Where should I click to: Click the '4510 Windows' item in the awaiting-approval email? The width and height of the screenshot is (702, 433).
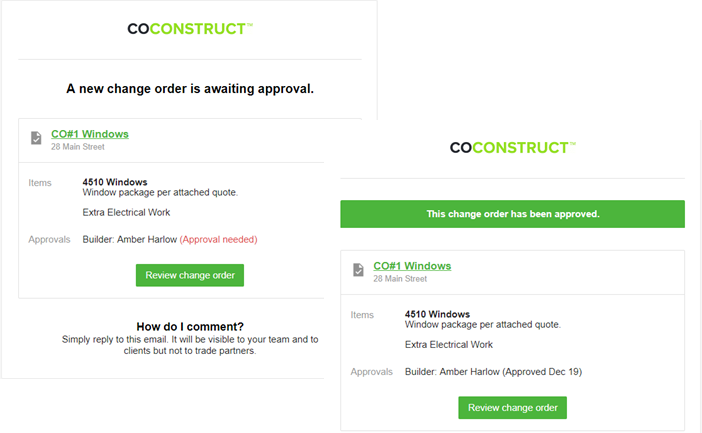(x=115, y=182)
